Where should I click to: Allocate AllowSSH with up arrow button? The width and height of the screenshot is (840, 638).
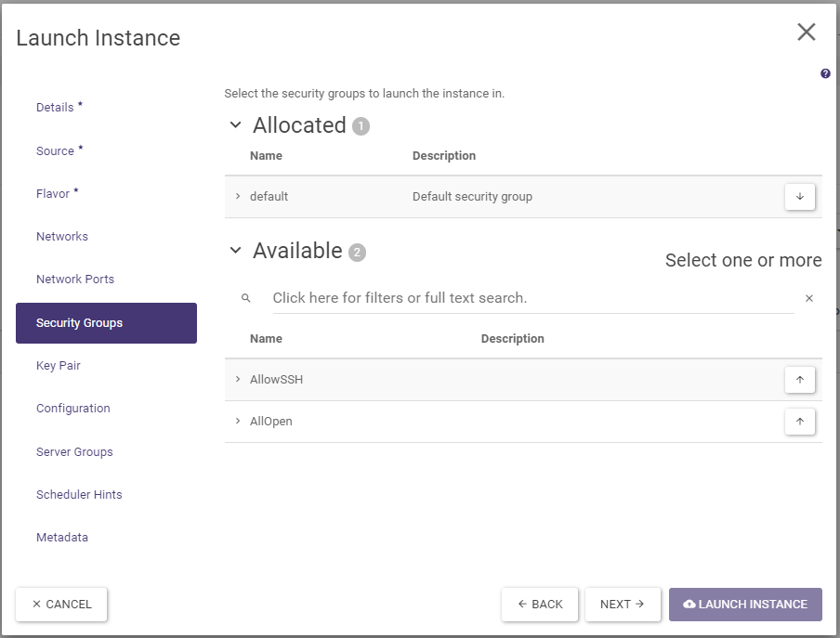[799, 379]
